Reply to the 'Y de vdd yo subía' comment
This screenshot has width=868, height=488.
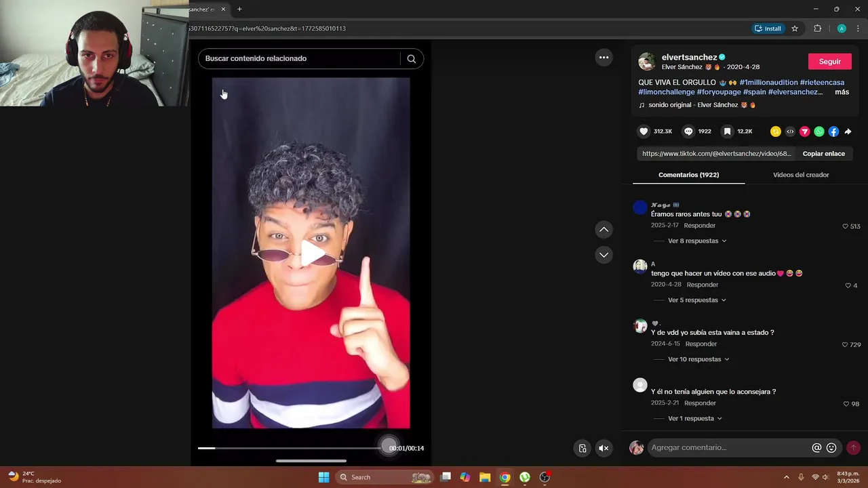click(x=701, y=344)
